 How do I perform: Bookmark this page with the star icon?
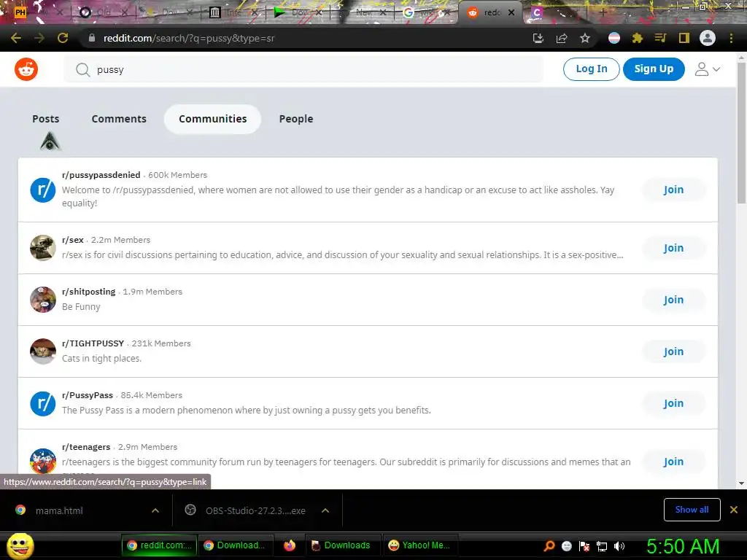[585, 38]
